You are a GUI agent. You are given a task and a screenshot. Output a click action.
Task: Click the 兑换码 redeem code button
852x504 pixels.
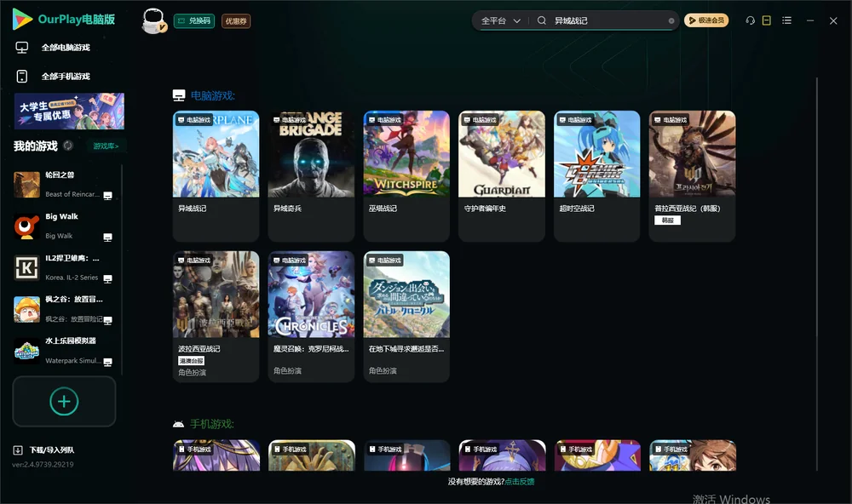[x=194, y=20]
